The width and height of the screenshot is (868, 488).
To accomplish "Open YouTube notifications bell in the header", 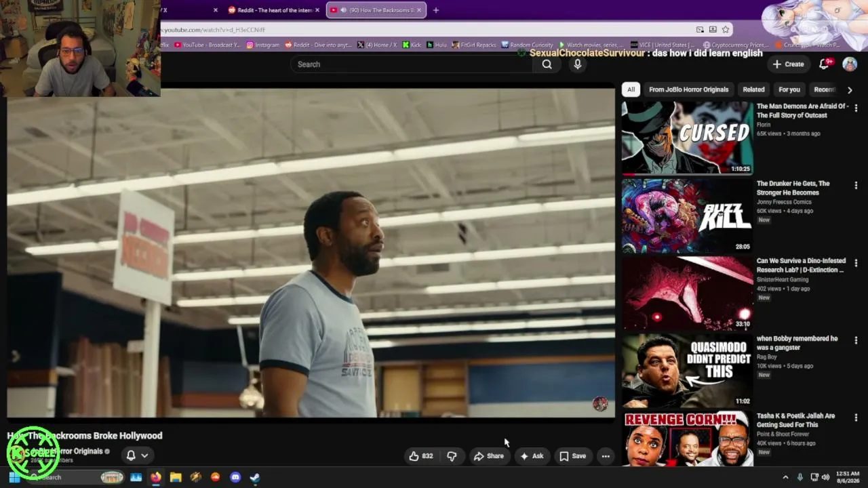I will (824, 64).
